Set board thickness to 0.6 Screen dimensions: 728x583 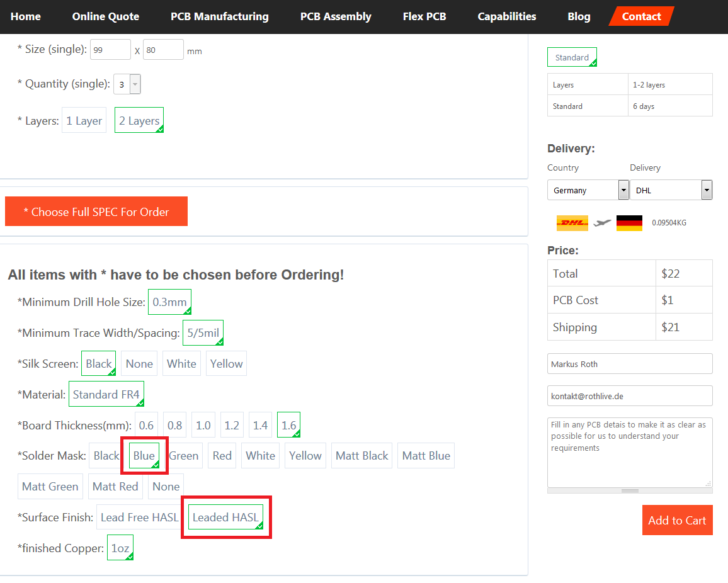146,425
